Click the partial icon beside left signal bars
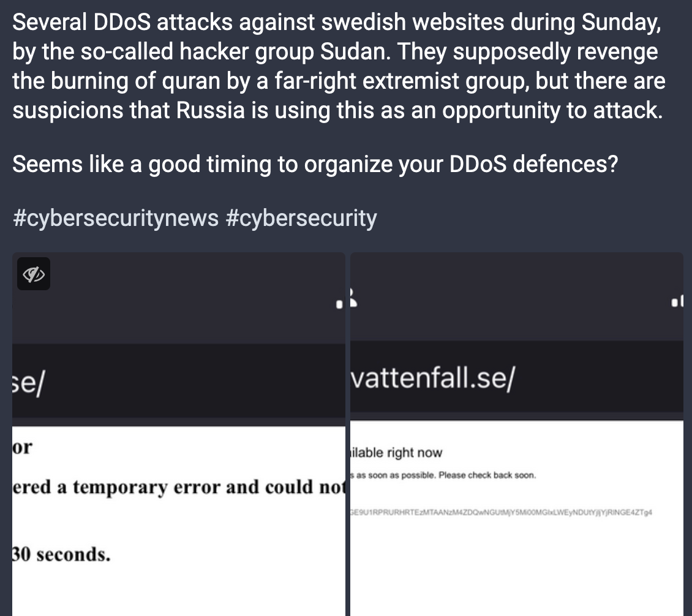This screenshot has height=616, width=692. coord(353,298)
